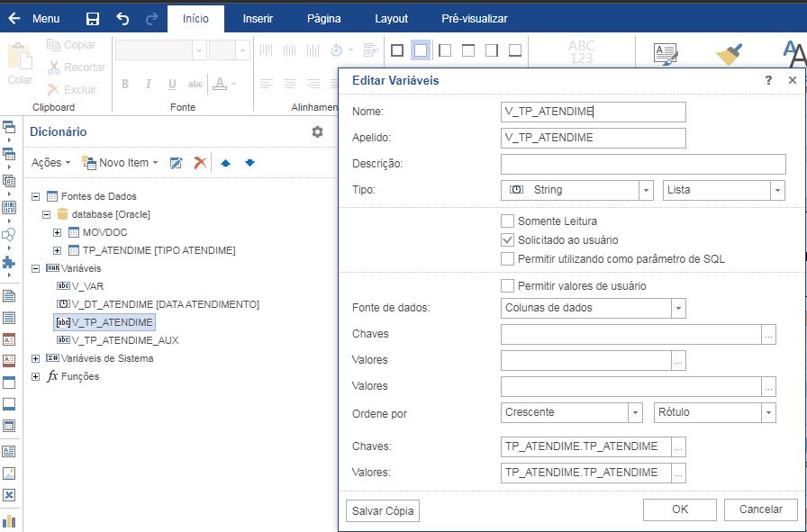Image resolution: width=807 pixels, height=532 pixels.
Task: Click the bottom border icon
Action: (515, 50)
